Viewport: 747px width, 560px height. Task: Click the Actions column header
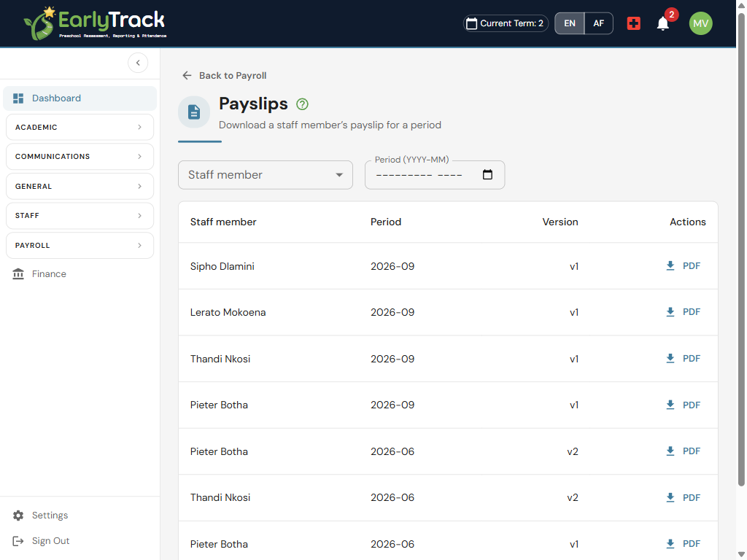(x=688, y=222)
